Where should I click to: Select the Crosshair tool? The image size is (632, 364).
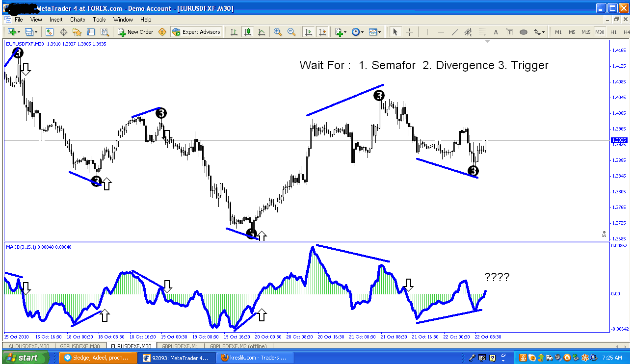[x=409, y=32]
